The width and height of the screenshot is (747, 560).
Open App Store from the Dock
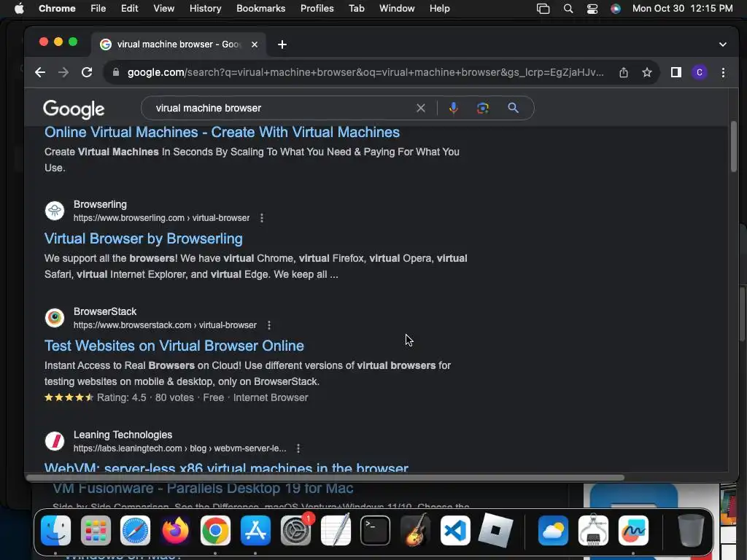click(x=255, y=531)
